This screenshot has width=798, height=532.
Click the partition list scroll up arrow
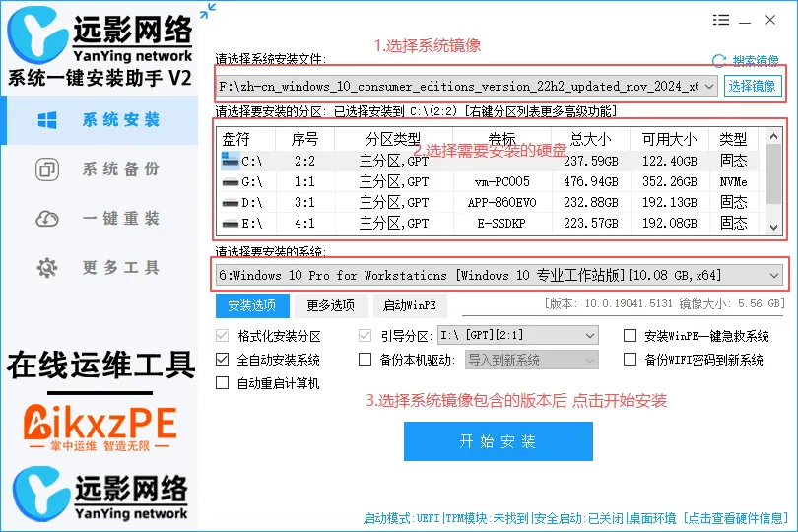click(x=773, y=136)
